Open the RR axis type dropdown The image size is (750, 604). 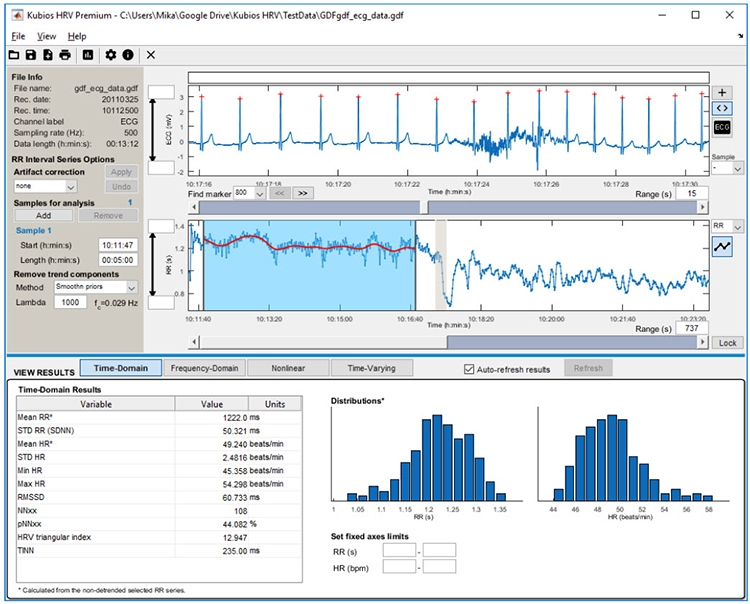(x=725, y=227)
